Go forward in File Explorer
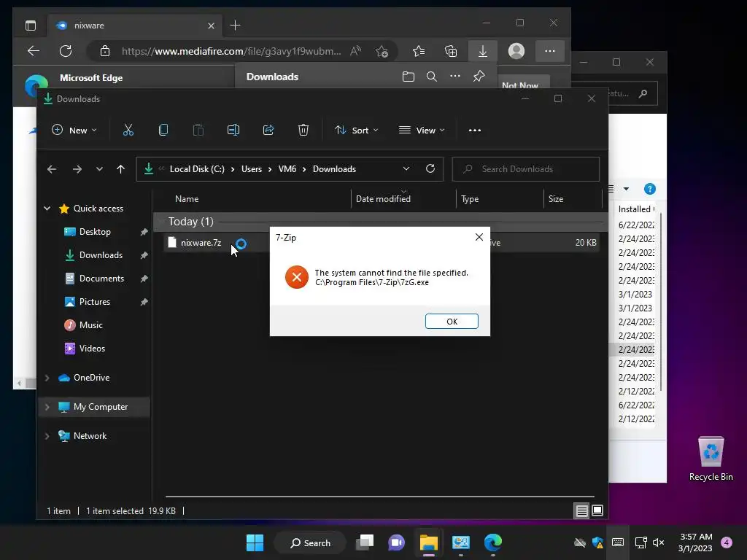This screenshot has width=747, height=560. pyautogui.click(x=77, y=169)
